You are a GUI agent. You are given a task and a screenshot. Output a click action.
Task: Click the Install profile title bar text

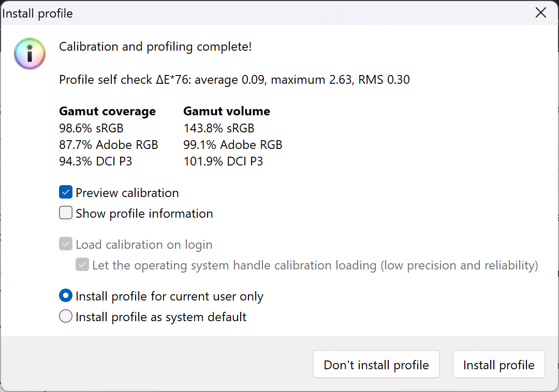(x=38, y=13)
